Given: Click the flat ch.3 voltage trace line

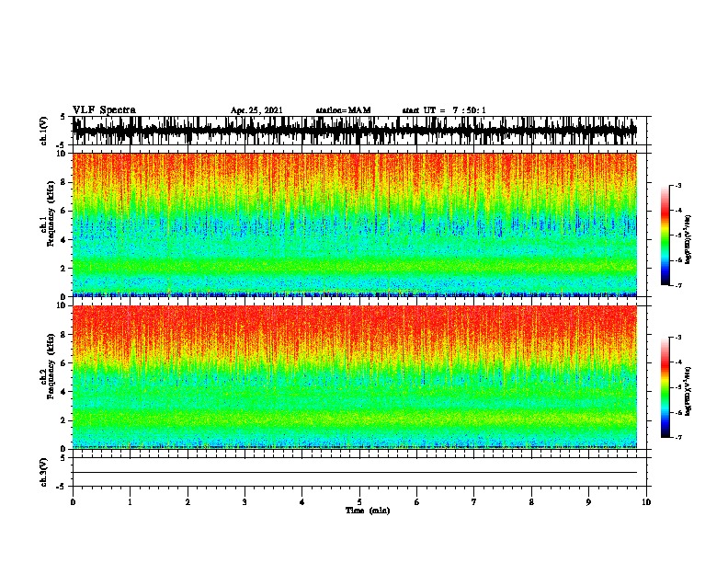Looking at the screenshot, I should pos(355,473).
